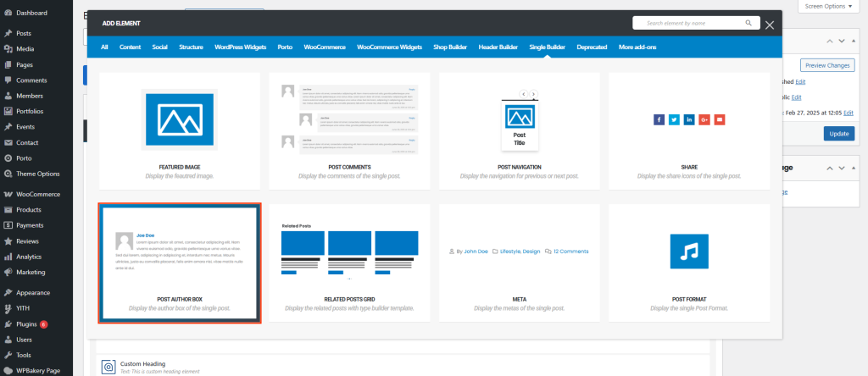Go to Media in the admin sidebar
Screen dimensions: 868x376
25,49
